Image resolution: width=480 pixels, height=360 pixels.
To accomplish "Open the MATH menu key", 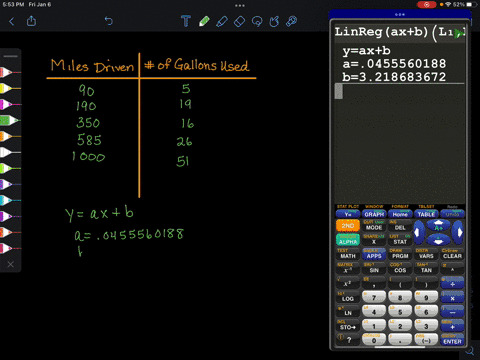I will pos(348,255).
